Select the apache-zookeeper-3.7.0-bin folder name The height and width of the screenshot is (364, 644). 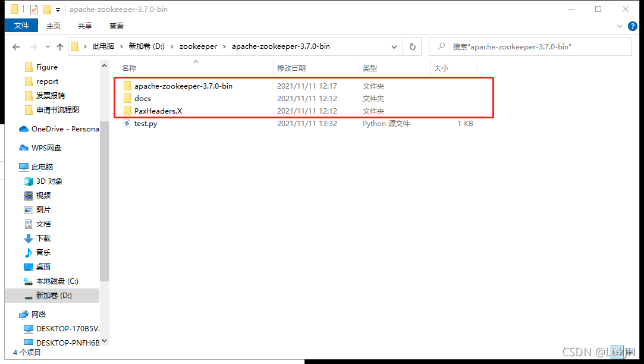coord(183,86)
